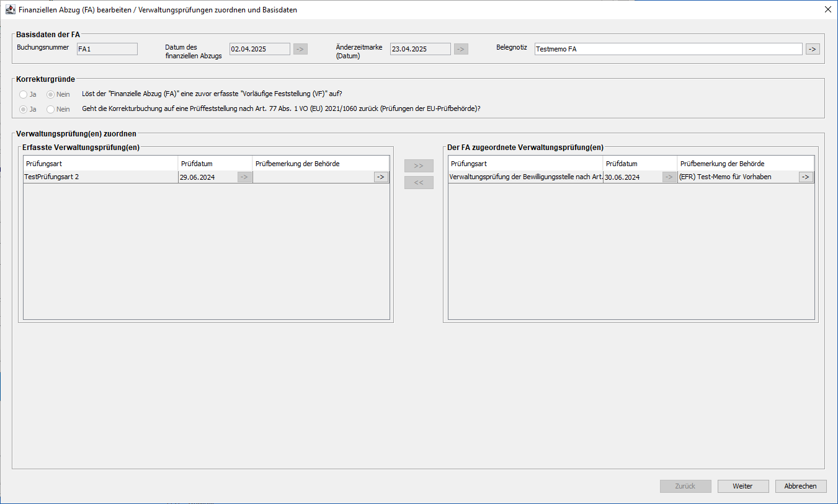Screen dimensions: 838x504
Task: Click arrow next to Datum des finanziellen Abzugs
Action: pyautogui.click(x=300, y=49)
